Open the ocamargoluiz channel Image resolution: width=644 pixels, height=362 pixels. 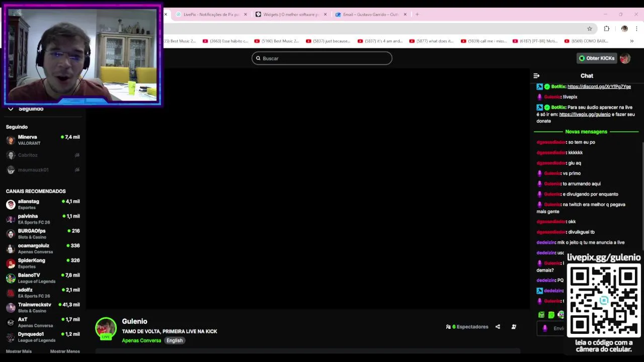click(43, 248)
